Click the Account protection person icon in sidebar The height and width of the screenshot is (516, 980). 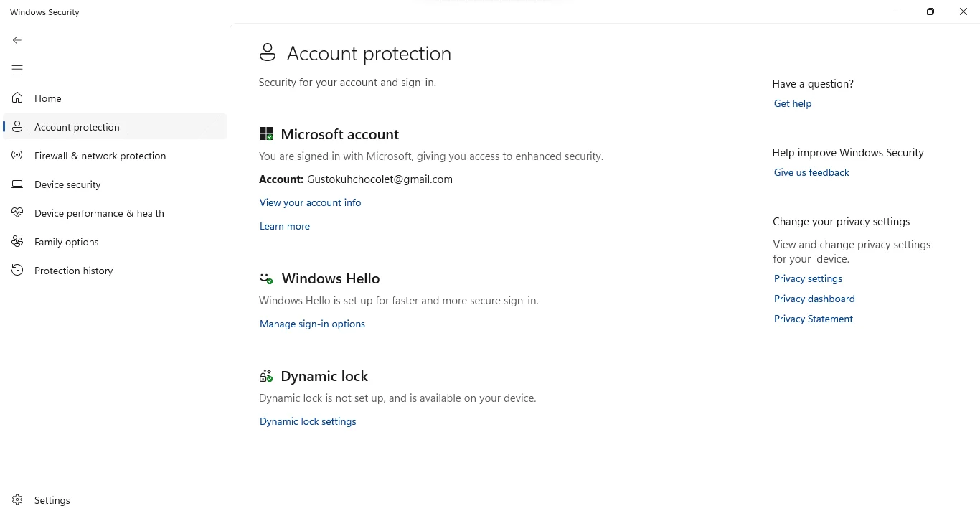point(17,126)
